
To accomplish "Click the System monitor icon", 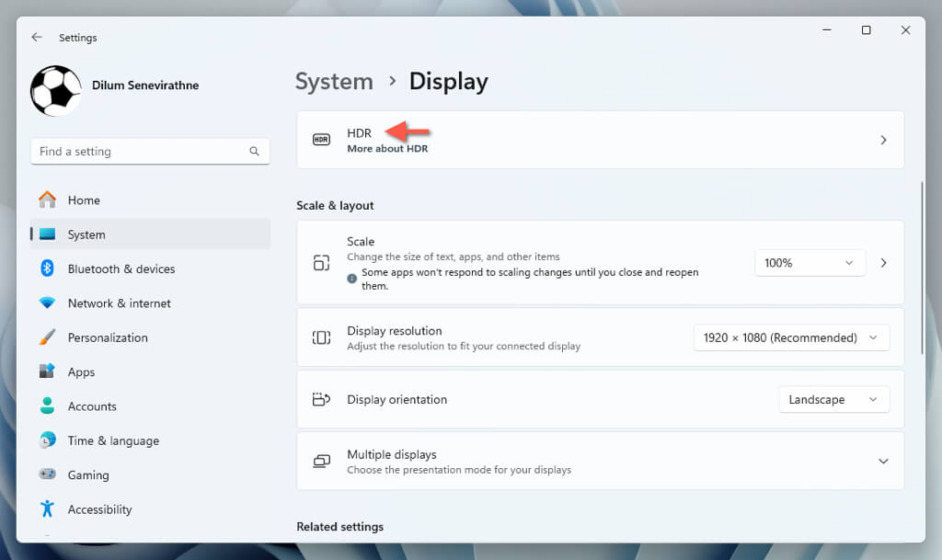I will click(x=48, y=234).
